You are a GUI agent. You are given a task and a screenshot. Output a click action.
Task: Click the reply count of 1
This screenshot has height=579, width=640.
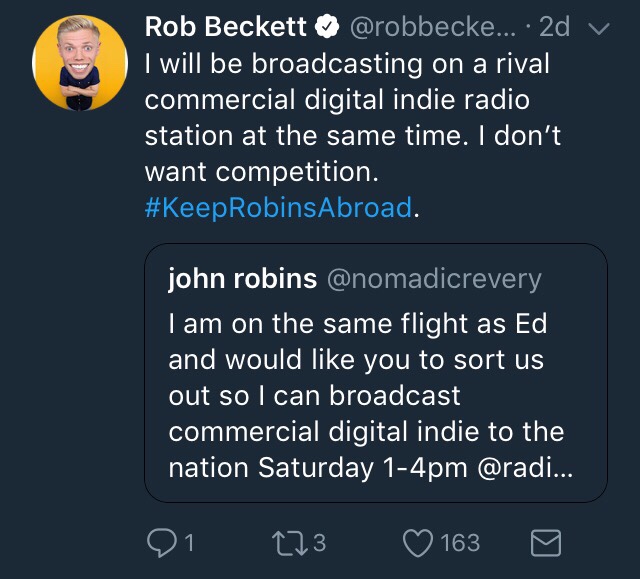coord(187,542)
